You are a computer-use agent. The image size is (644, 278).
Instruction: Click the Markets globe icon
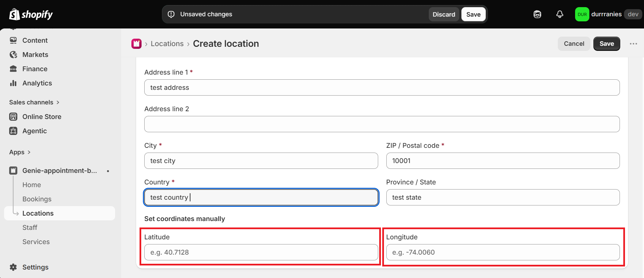pyautogui.click(x=13, y=55)
